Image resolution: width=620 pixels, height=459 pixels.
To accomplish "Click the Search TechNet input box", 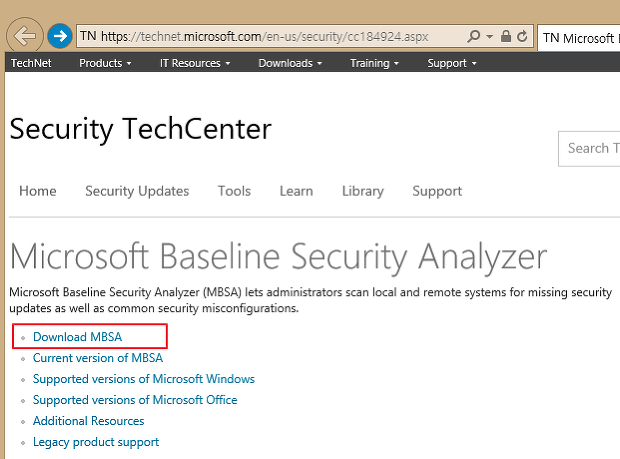I will (589, 149).
